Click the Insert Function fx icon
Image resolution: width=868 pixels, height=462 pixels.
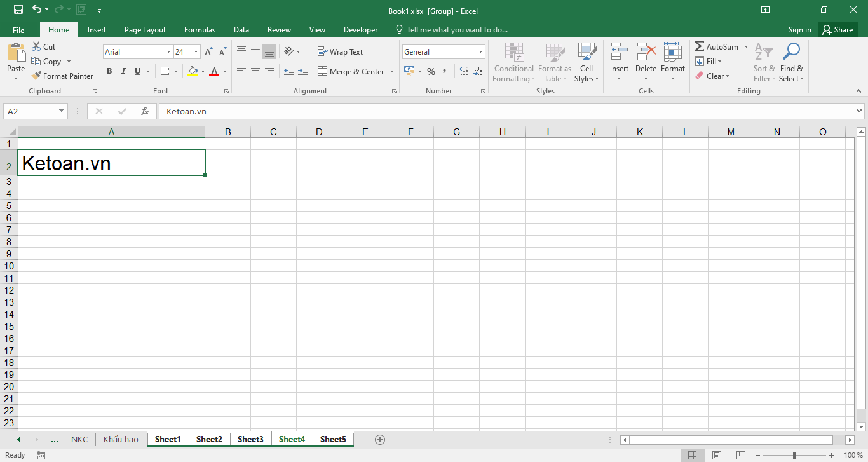(145, 111)
